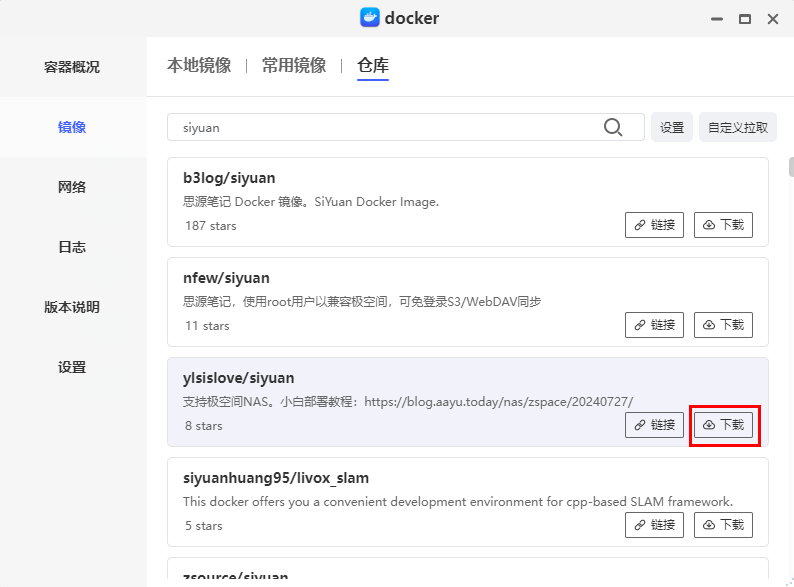Open 容器概况 in sidebar
Image resolution: width=794 pixels, height=587 pixels.
pos(72,67)
